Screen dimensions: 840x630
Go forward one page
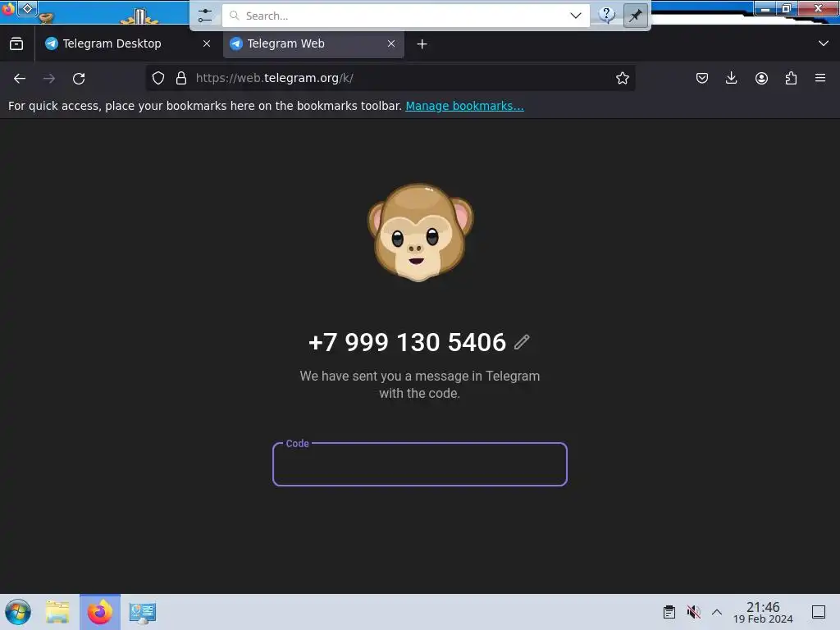(49, 79)
